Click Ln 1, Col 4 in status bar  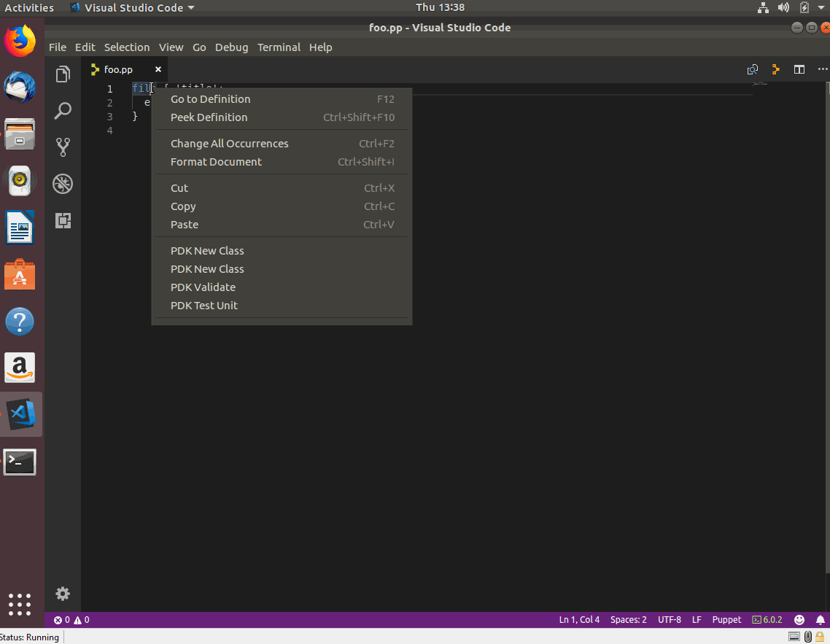(579, 620)
